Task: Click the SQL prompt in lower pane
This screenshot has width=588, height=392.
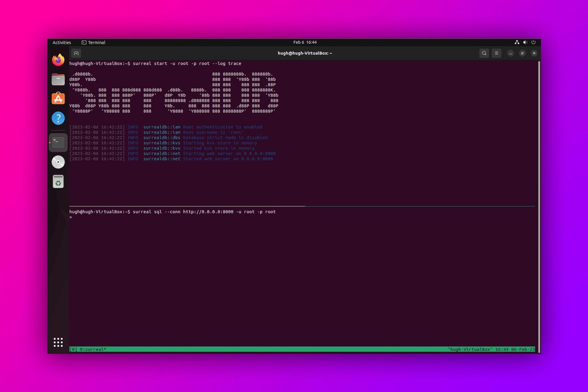Action: click(x=71, y=217)
